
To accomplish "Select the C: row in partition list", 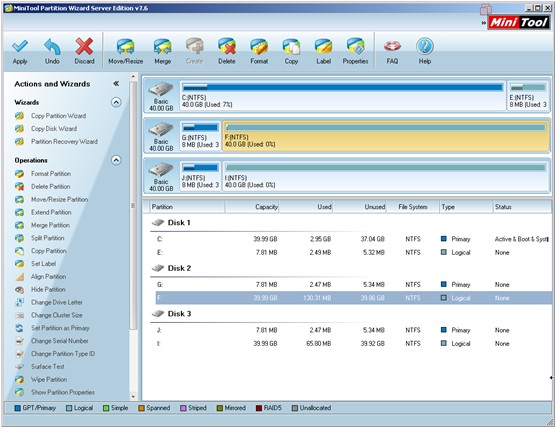I will point(353,239).
